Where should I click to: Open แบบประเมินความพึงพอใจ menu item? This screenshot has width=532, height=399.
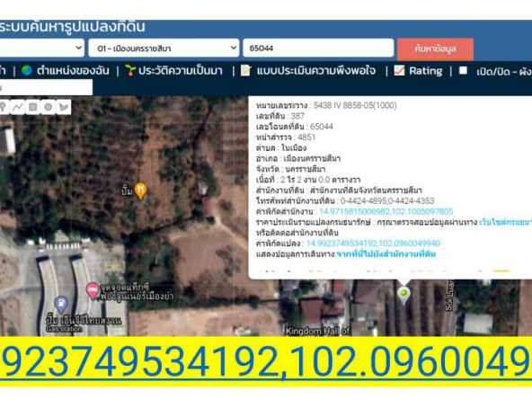click(x=308, y=71)
